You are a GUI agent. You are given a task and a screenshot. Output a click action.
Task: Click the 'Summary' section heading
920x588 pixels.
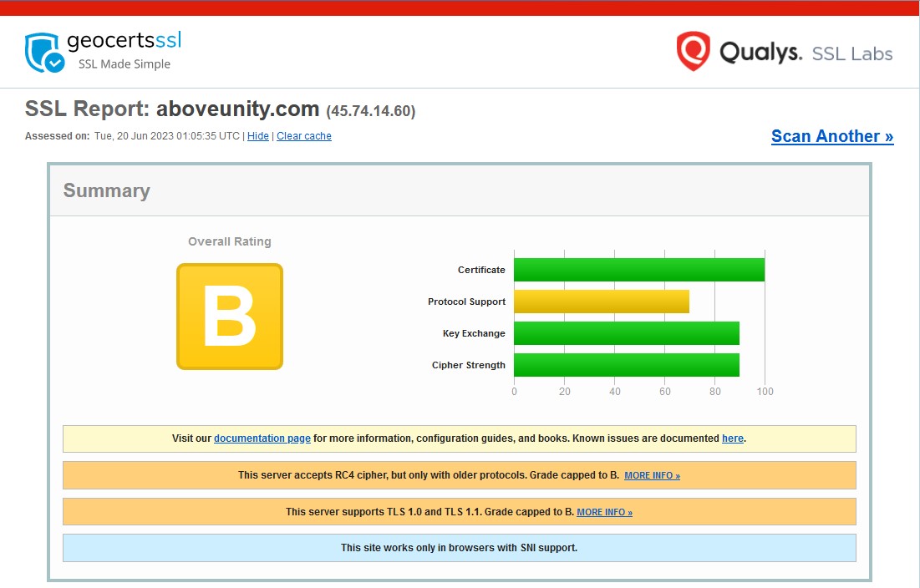107,190
